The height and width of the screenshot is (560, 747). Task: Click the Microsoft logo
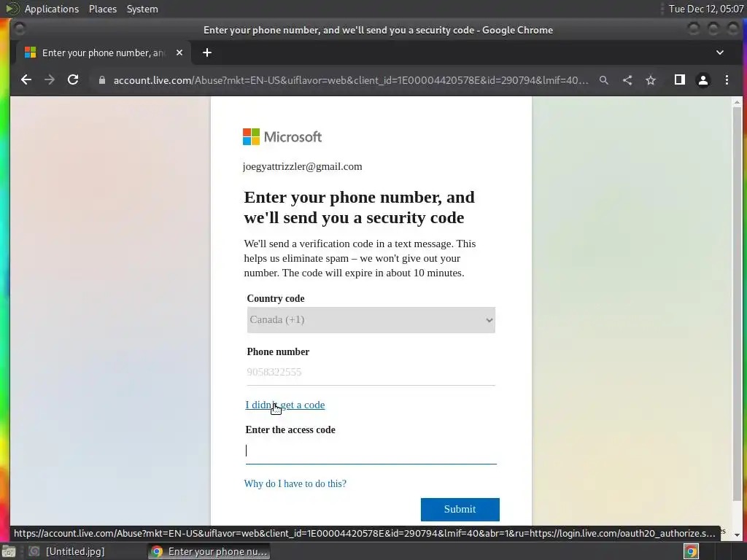[282, 137]
